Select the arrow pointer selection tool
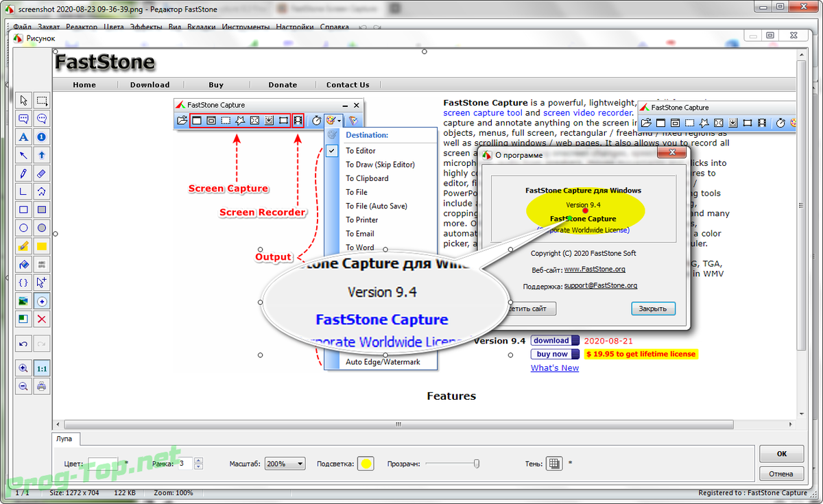The width and height of the screenshot is (823, 504). pyautogui.click(x=24, y=100)
